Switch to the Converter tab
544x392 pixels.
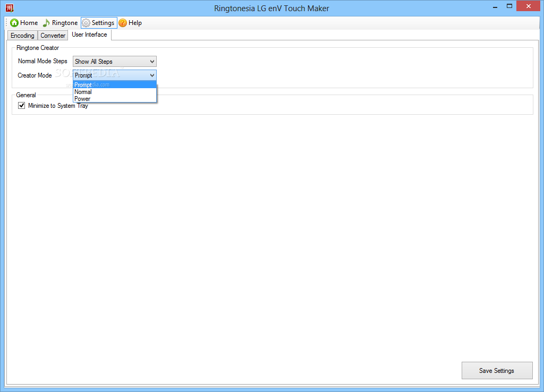53,36
